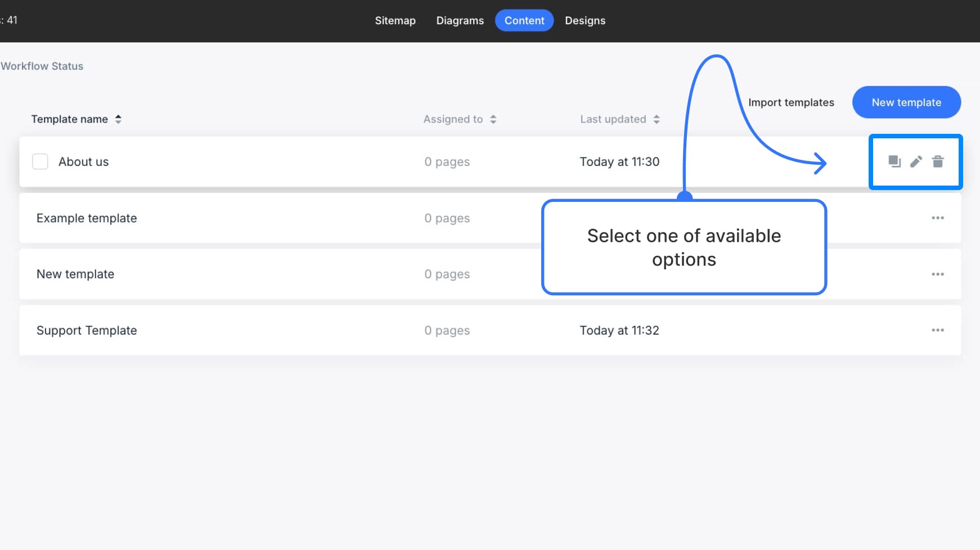
Task: Click 0 pages in New template row
Action: pyautogui.click(x=447, y=274)
